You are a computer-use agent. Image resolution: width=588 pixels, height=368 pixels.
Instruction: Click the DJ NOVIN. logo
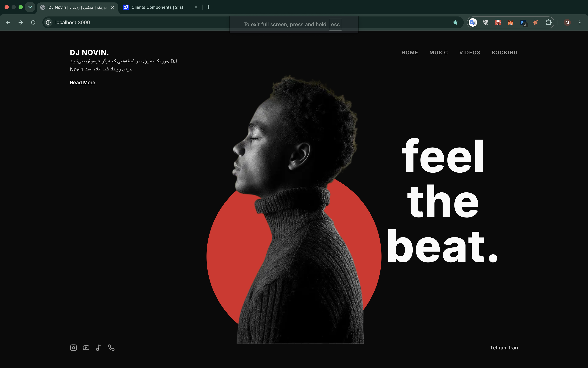(x=89, y=52)
